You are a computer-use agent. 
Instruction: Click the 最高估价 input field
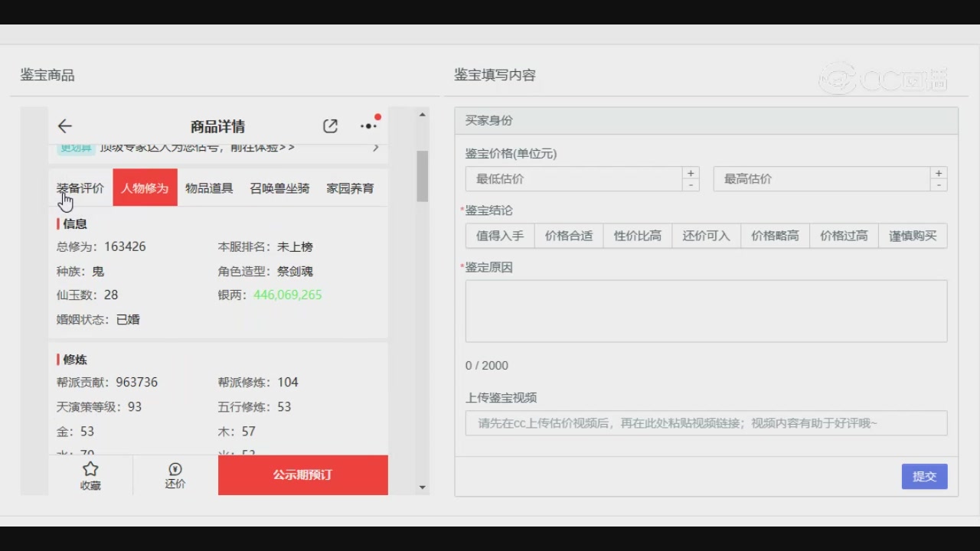[822, 179]
